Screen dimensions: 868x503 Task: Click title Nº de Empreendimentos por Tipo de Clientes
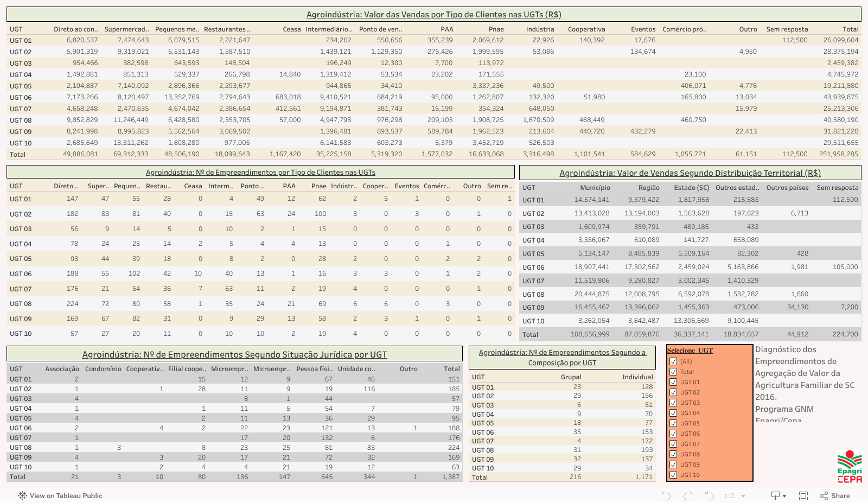260,172
